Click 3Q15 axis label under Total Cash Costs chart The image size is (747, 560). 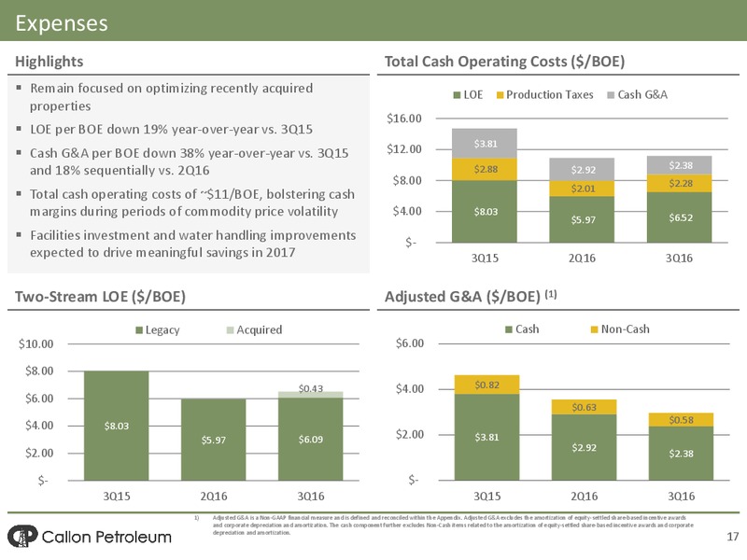(485, 259)
